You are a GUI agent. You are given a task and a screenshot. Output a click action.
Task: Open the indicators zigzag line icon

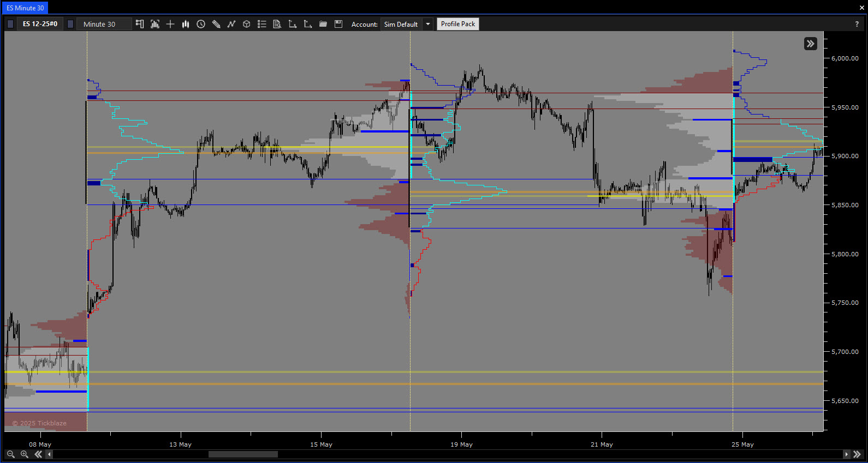coord(231,24)
